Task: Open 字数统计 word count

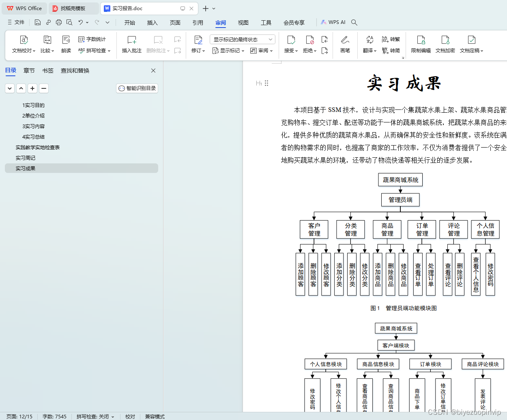Action: [x=92, y=39]
